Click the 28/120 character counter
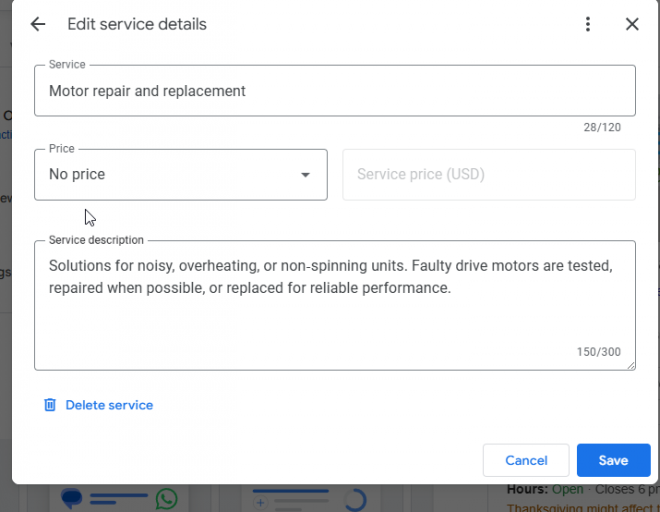This screenshot has height=512, width=660. coord(603,128)
